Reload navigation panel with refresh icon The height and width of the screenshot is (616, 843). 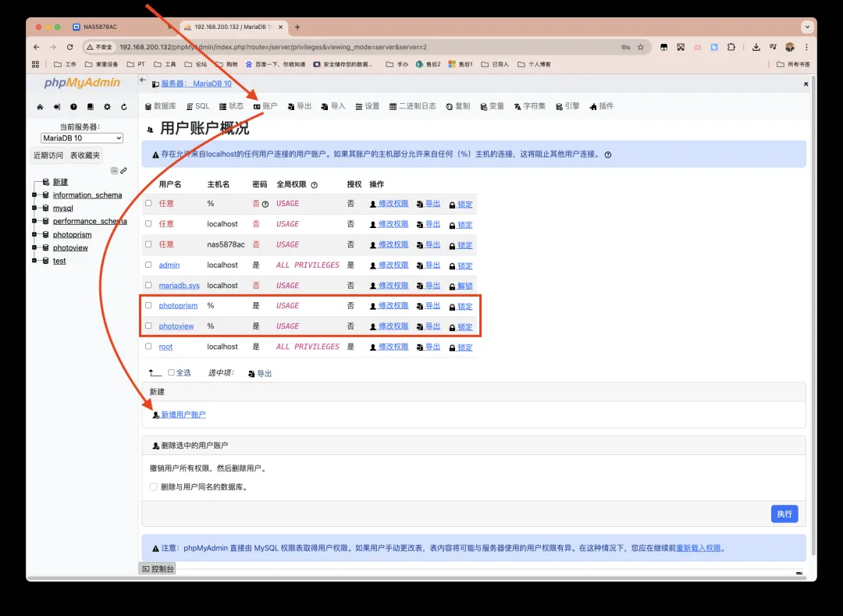point(123,107)
